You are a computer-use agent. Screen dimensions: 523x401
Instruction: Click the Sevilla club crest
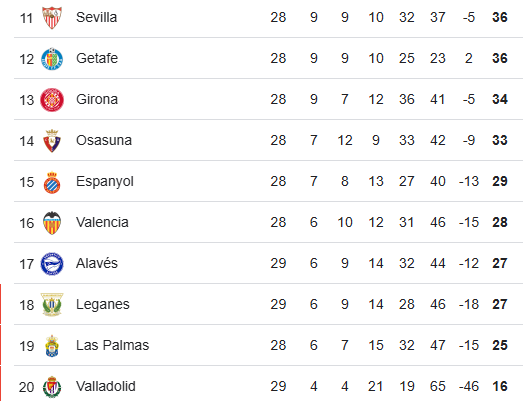click(x=52, y=18)
